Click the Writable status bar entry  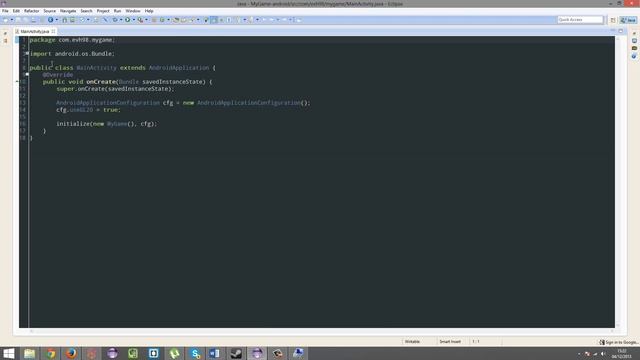tap(412, 342)
